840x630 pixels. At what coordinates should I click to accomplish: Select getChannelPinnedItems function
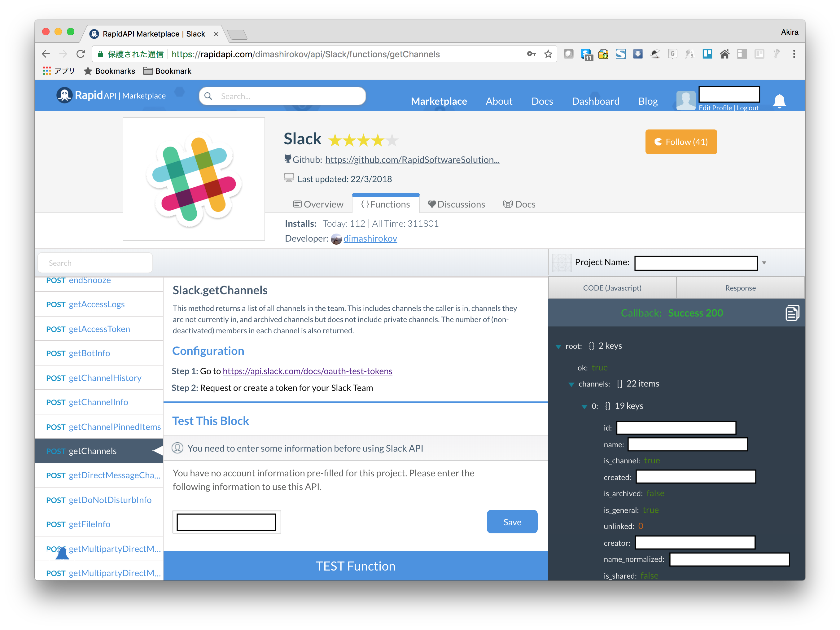[99, 427]
